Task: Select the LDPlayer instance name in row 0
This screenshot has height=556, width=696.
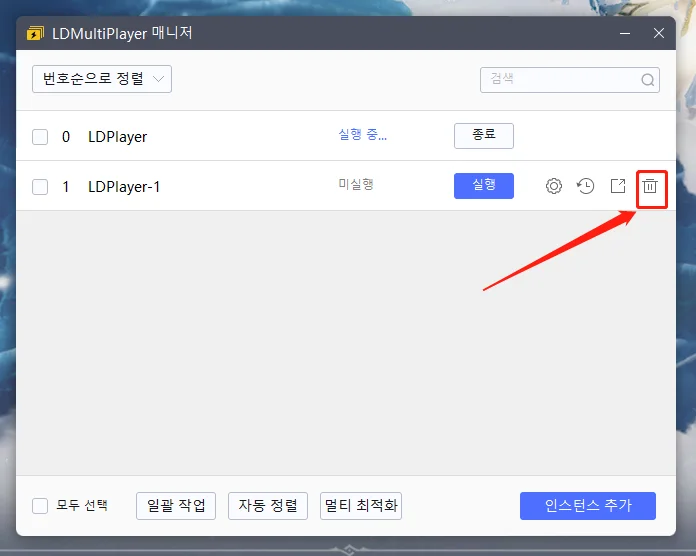Action: pos(117,137)
